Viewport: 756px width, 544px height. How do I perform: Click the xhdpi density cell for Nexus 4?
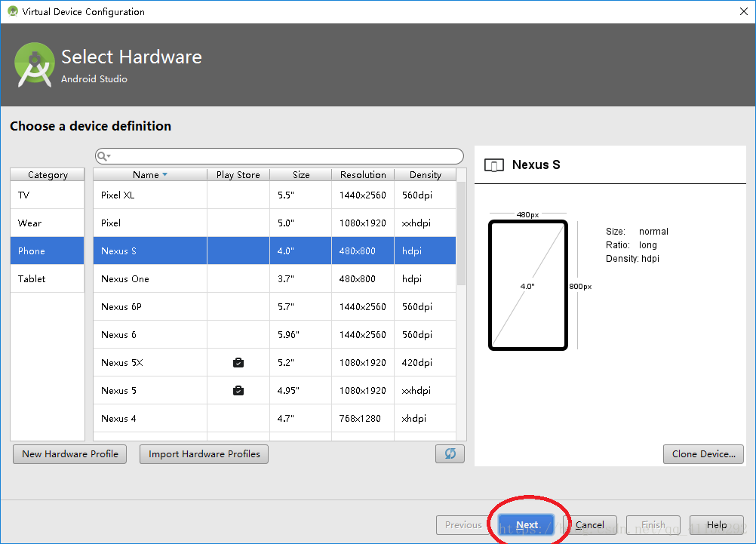click(x=426, y=419)
